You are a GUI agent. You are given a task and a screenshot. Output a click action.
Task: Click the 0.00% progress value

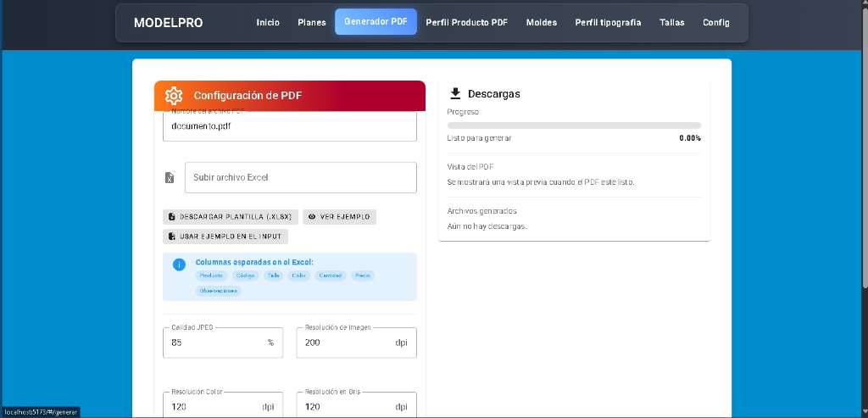click(690, 138)
